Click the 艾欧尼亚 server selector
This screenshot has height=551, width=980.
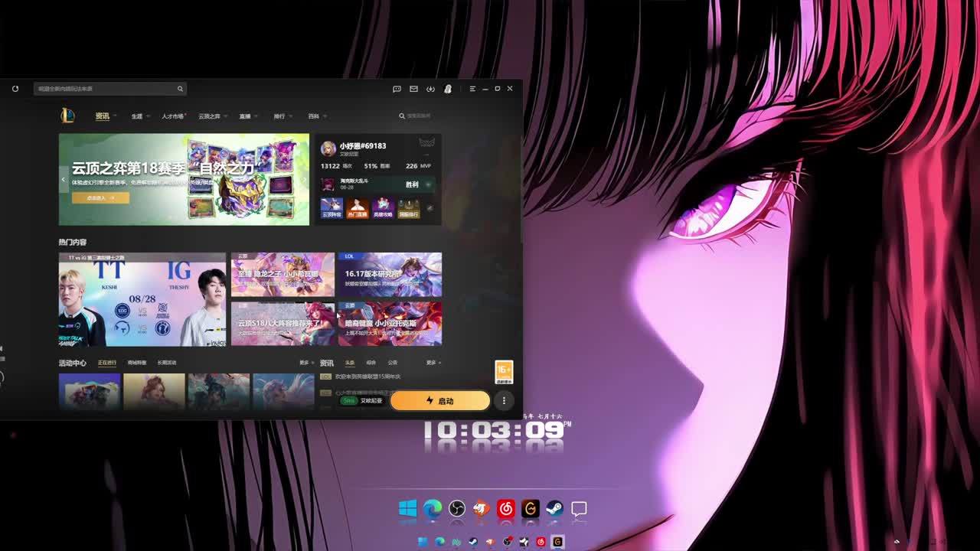[363, 400]
